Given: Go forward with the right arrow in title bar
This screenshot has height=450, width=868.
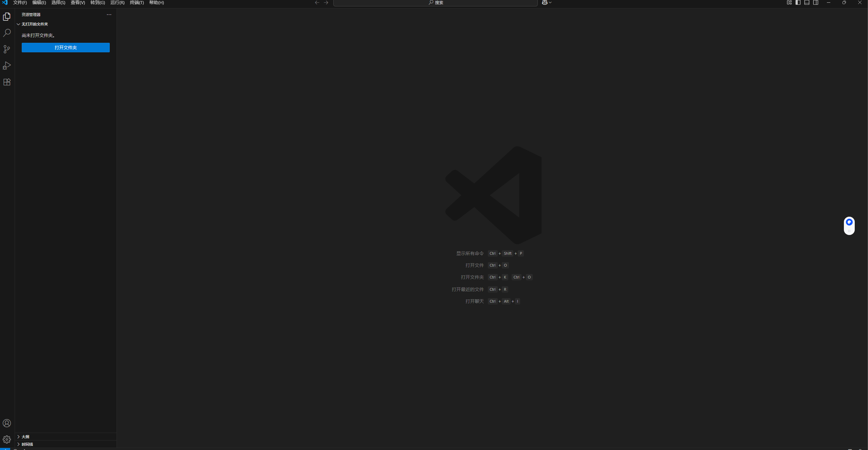Looking at the screenshot, I should tap(326, 2).
